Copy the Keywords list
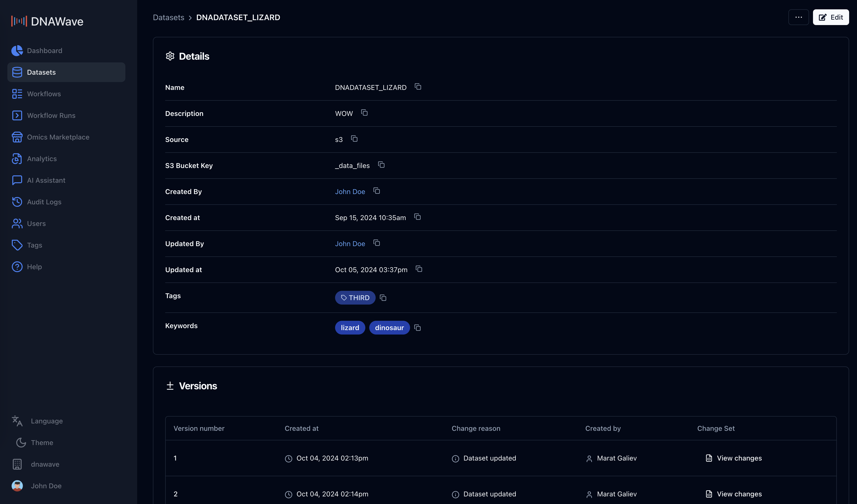 click(417, 328)
